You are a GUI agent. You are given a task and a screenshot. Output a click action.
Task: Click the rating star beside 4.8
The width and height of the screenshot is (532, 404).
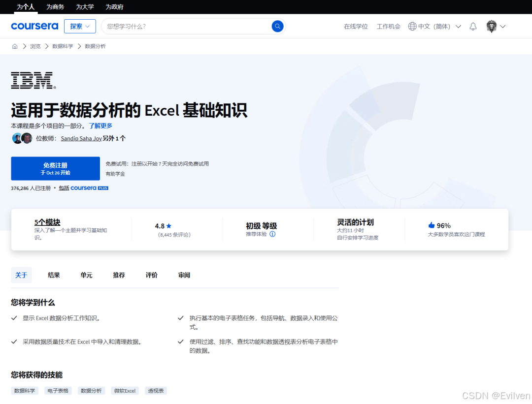(169, 226)
